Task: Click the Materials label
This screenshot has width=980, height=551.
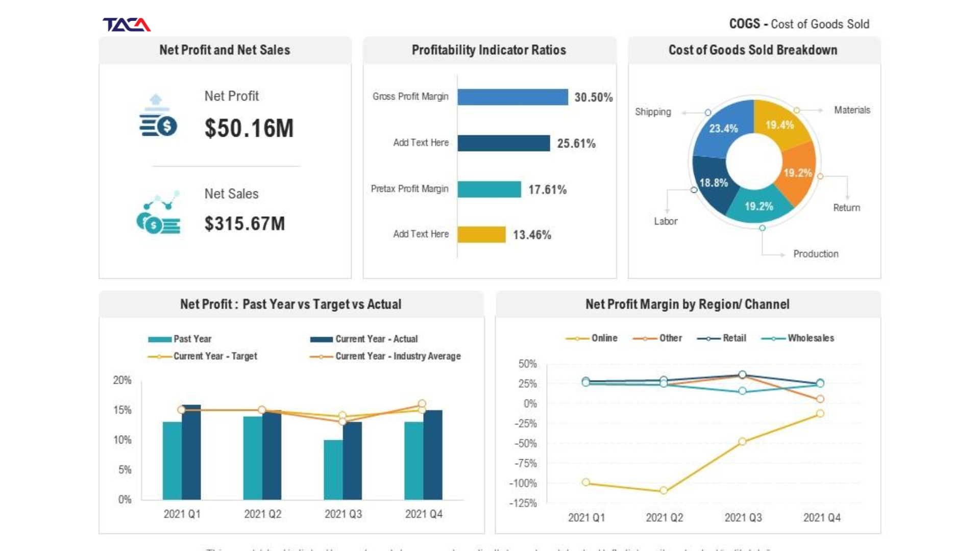Action: 852,110
